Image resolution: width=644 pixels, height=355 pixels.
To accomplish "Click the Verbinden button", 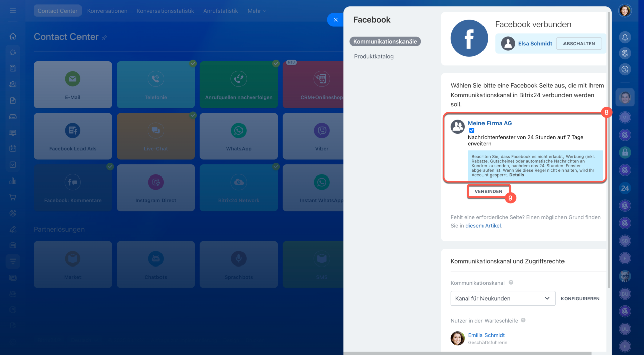I will (489, 192).
